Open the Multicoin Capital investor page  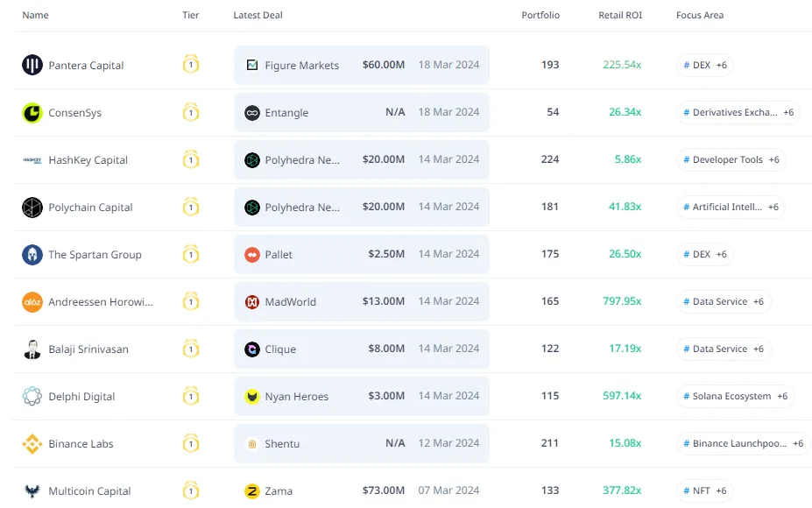[89, 491]
